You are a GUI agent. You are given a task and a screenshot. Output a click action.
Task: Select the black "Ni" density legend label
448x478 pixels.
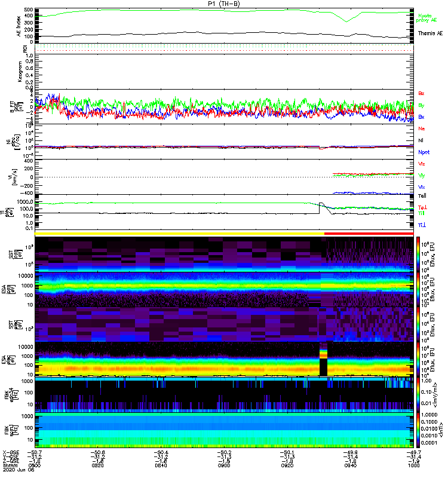(x=421, y=140)
